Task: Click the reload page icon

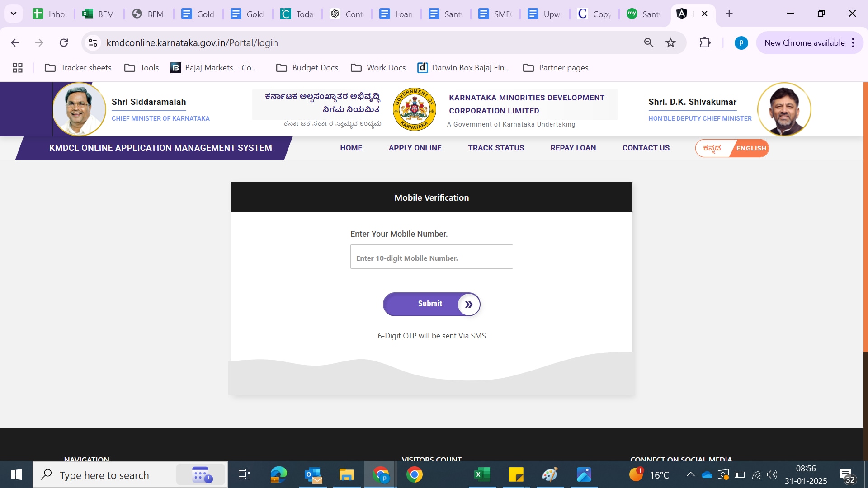Action: click(x=64, y=43)
